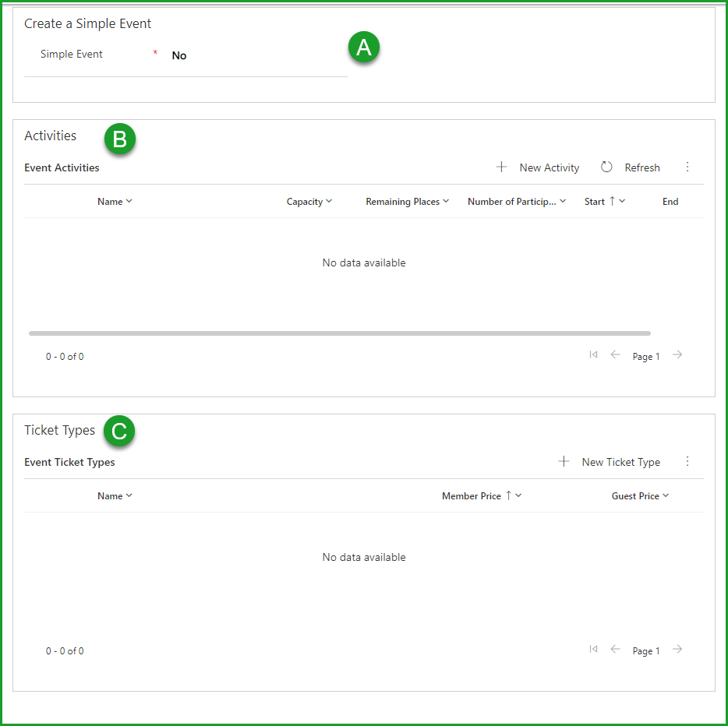728x726 pixels.
Task: Jump to first page in Event Activities grid
Action: pos(593,354)
